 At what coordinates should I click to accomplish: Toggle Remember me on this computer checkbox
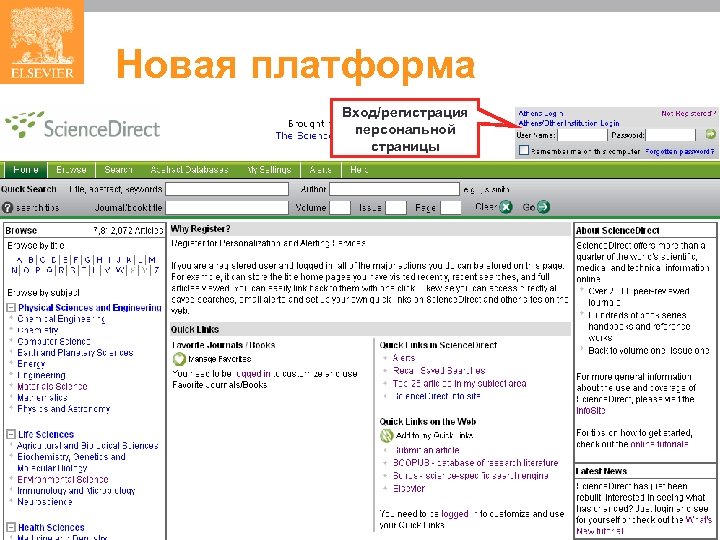524,151
